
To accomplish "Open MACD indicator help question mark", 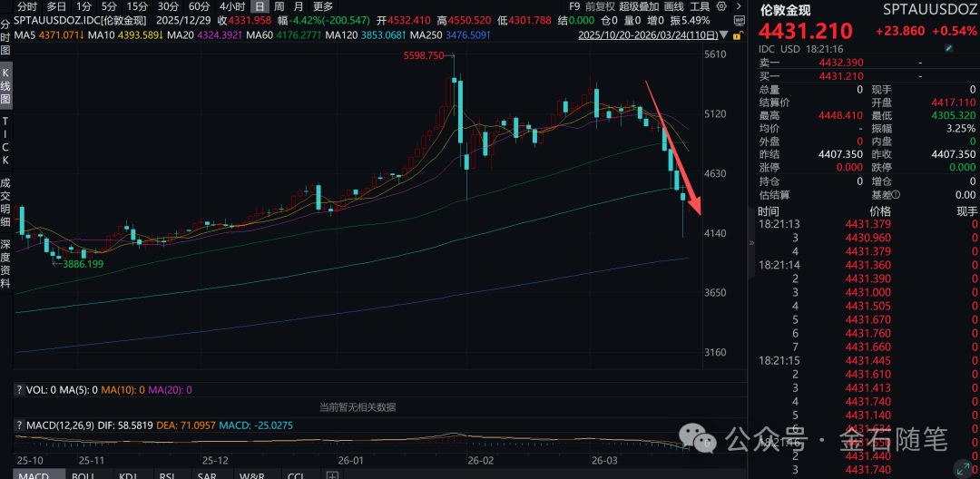I will coord(19,425).
